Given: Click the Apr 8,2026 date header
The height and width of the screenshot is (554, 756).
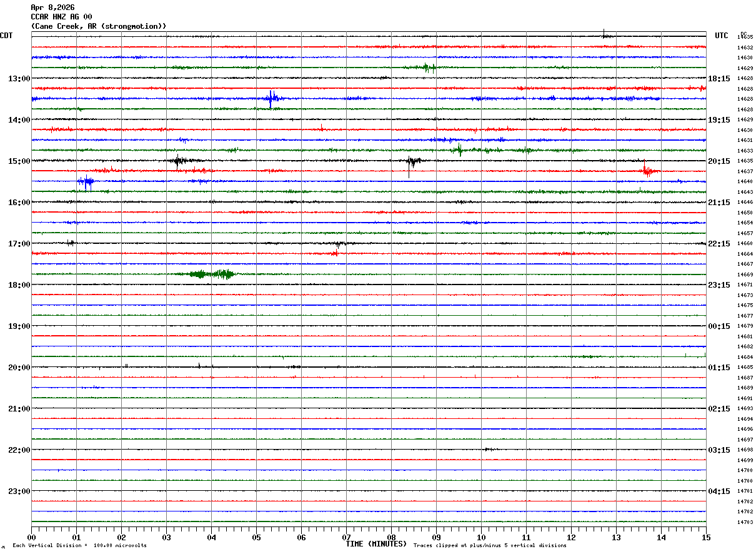Looking at the screenshot, I should (52, 8).
